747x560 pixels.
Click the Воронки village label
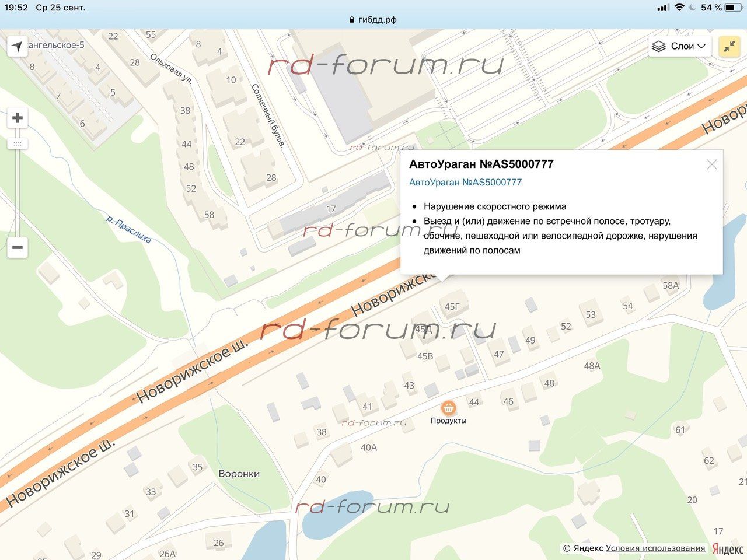coord(239,474)
